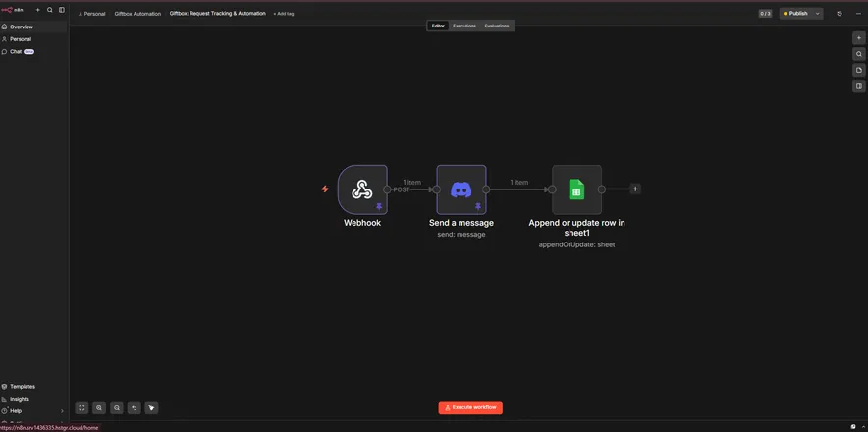Open canvas search on right toolbar
The height and width of the screenshot is (432, 868).
(858, 54)
